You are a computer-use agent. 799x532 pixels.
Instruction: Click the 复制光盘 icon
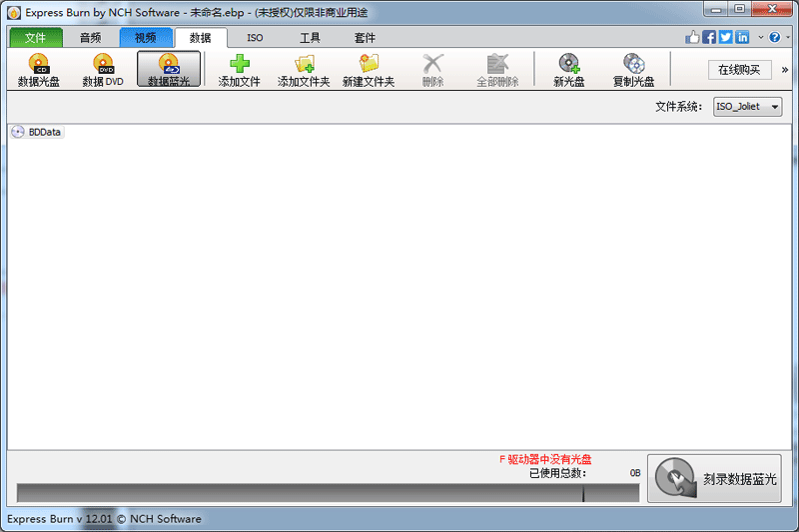coord(633,70)
